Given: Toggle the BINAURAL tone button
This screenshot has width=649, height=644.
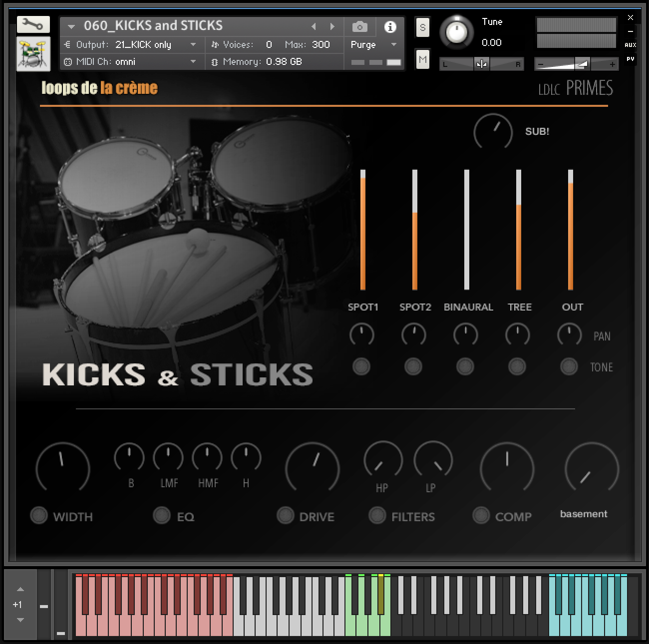Looking at the screenshot, I should click(465, 367).
